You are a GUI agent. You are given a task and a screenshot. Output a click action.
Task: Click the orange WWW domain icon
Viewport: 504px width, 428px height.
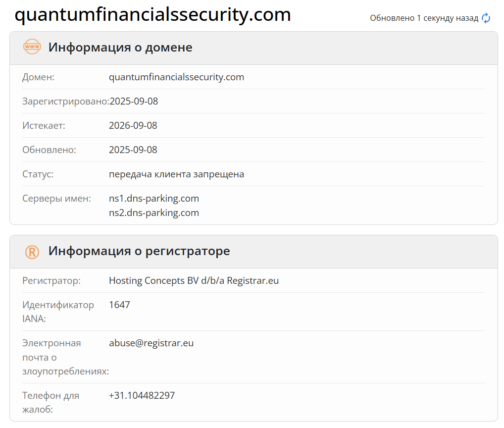click(x=32, y=47)
